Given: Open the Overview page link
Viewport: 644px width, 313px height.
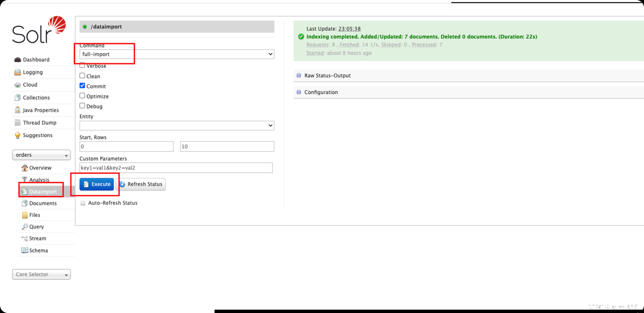Looking at the screenshot, I should click(40, 168).
